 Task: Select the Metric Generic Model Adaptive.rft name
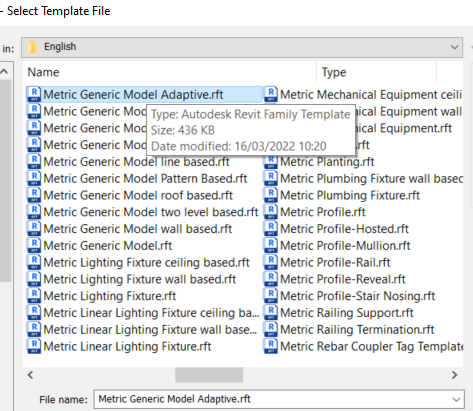[x=133, y=94]
